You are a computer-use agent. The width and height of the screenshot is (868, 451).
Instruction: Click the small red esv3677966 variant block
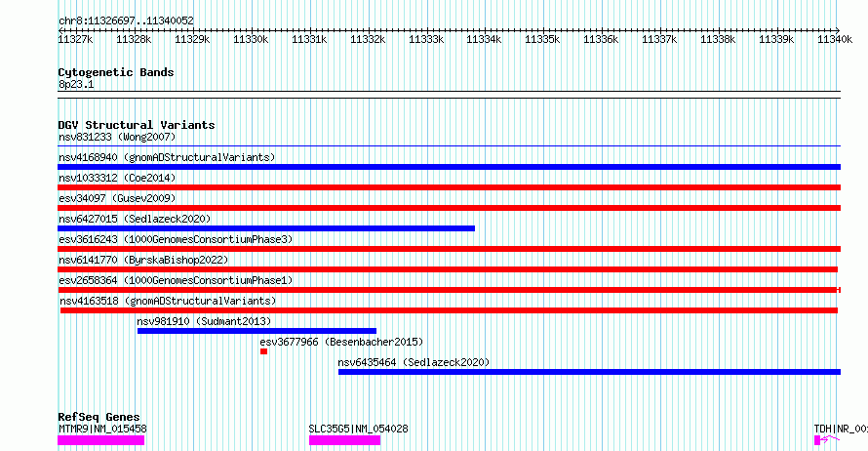[x=264, y=351]
